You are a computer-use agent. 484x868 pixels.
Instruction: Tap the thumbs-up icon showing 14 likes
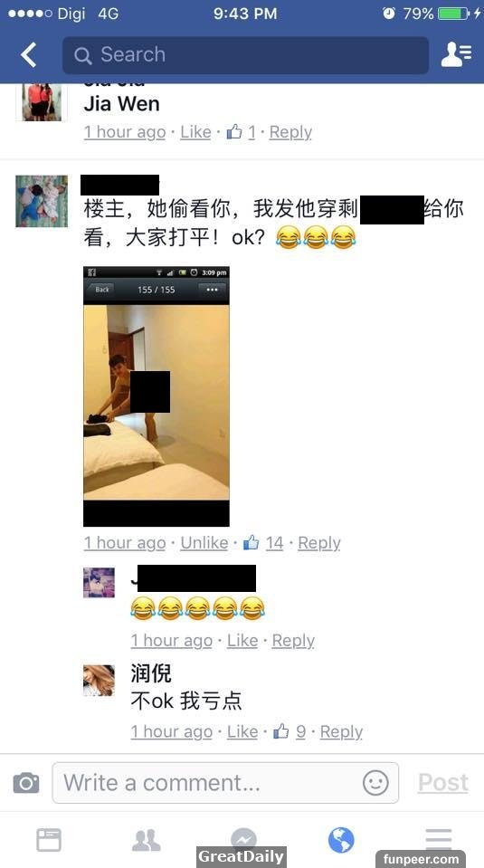click(251, 542)
